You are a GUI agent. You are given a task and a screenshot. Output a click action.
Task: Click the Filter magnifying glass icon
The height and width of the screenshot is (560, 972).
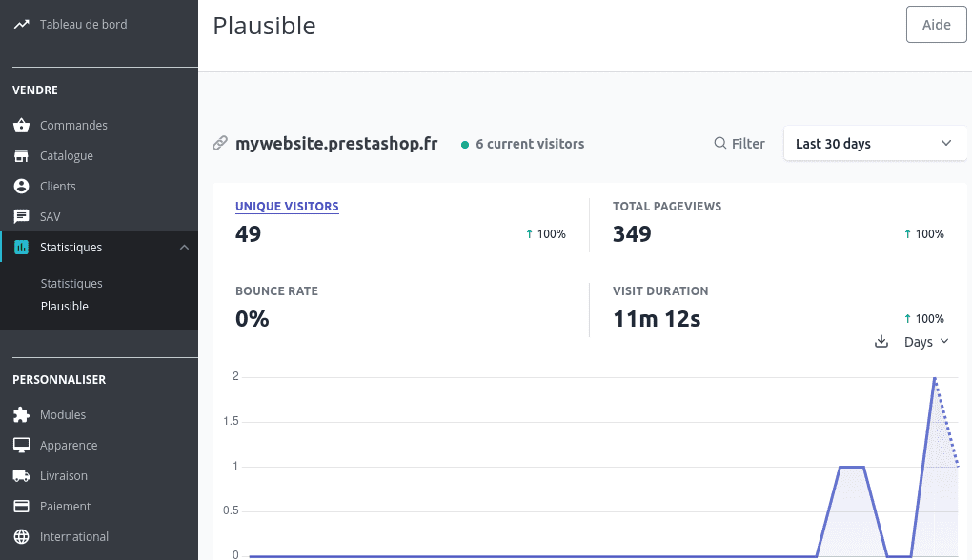[x=719, y=143]
